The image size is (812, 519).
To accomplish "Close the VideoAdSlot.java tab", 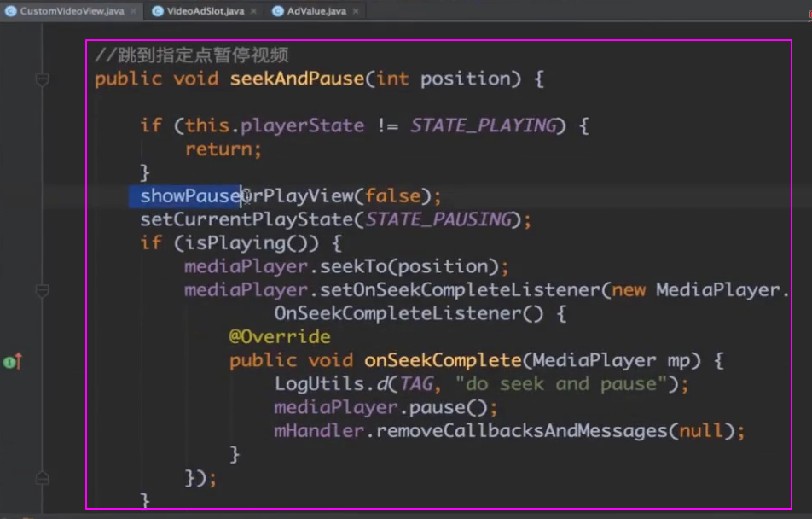I will click(253, 11).
